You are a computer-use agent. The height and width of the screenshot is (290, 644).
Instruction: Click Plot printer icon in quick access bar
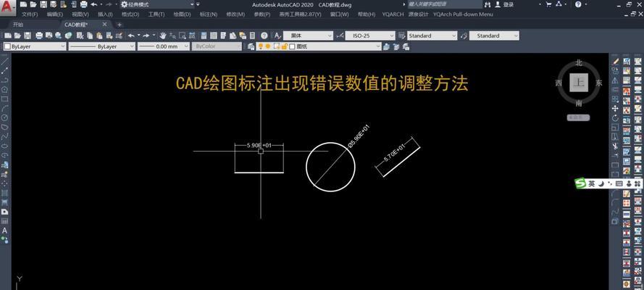84,4
